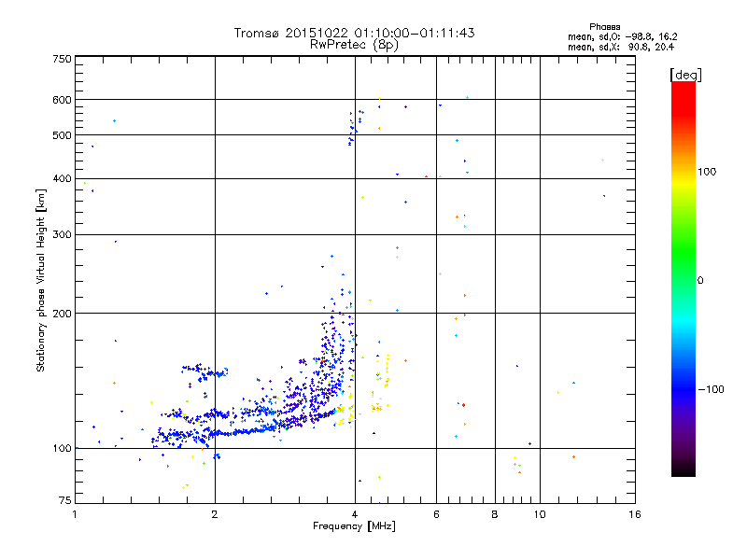Click the mean, sd,O phase value line
This screenshot has height=560, width=747.
pyautogui.click(x=622, y=36)
